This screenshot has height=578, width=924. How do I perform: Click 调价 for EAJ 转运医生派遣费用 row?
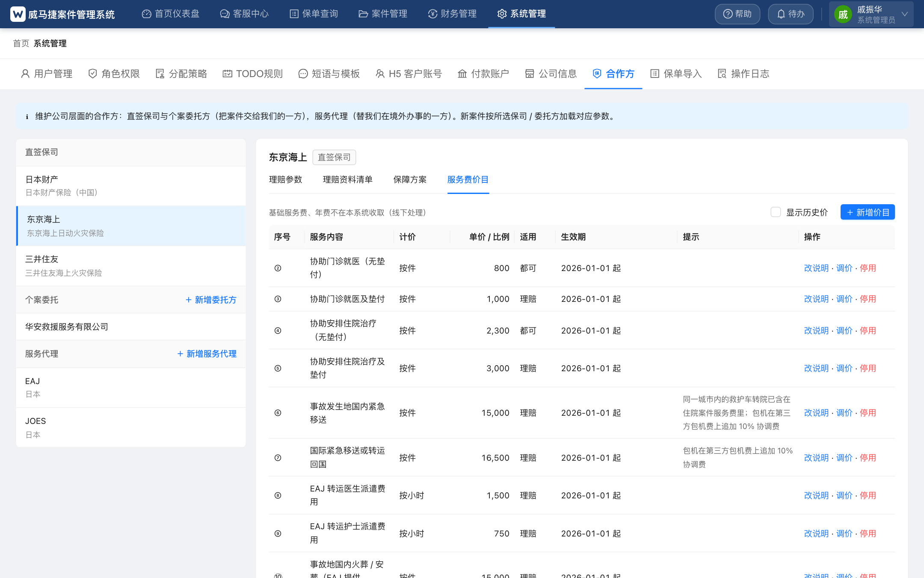[844, 495]
